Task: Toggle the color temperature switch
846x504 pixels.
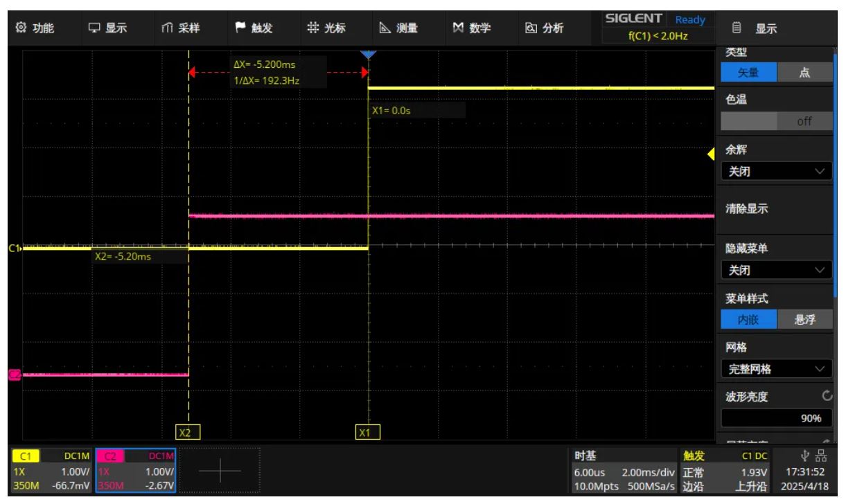Action: [776, 121]
